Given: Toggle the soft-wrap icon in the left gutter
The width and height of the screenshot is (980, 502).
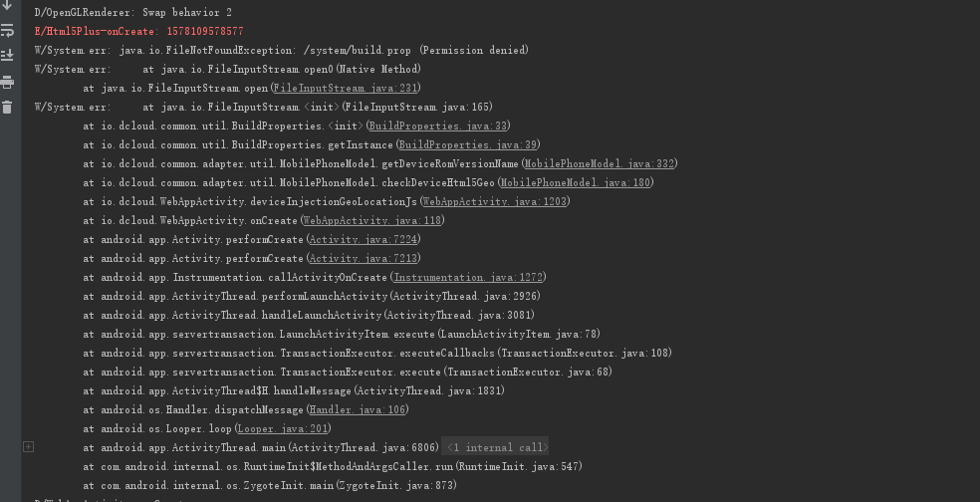Looking at the screenshot, I should coord(7,30).
